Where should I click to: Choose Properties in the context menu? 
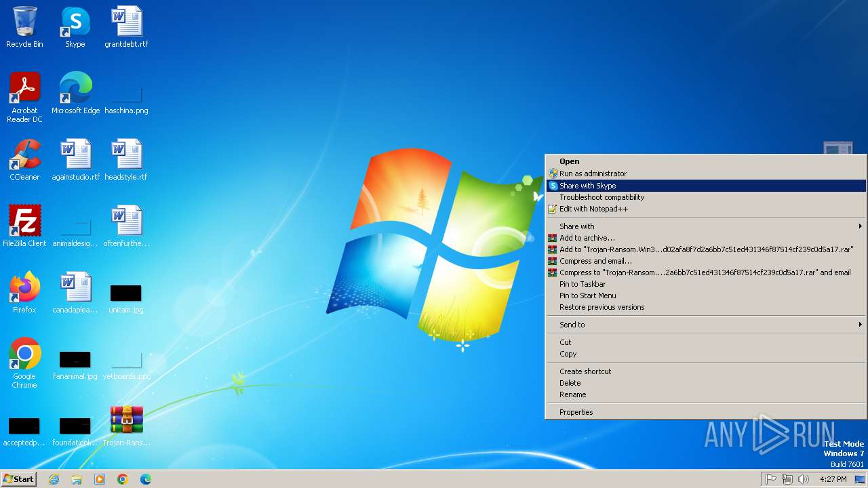tap(706, 412)
